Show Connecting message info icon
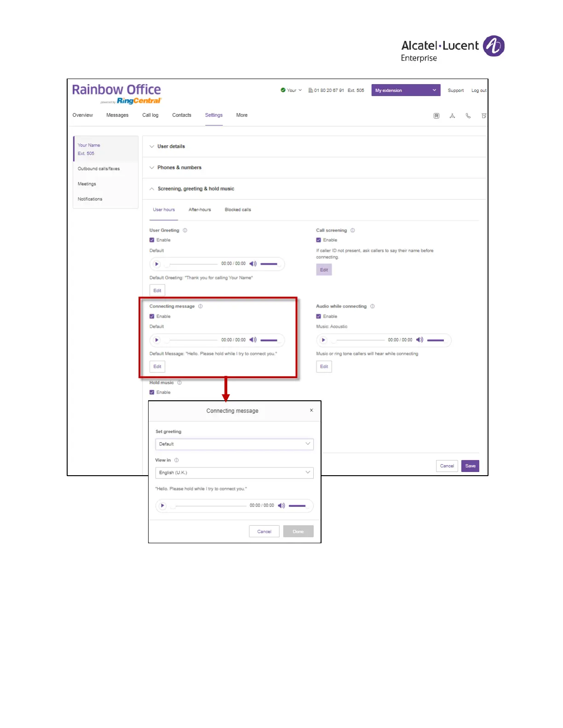Screen dimensions: 563x728 201,306
